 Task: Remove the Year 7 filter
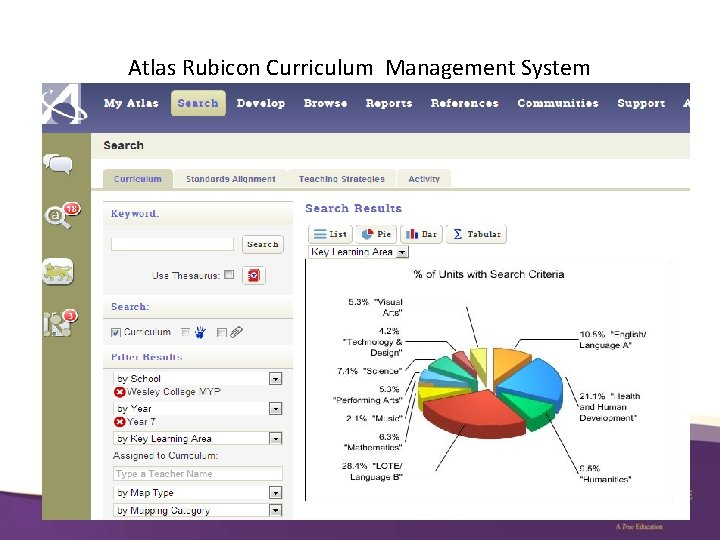[x=119, y=422]
